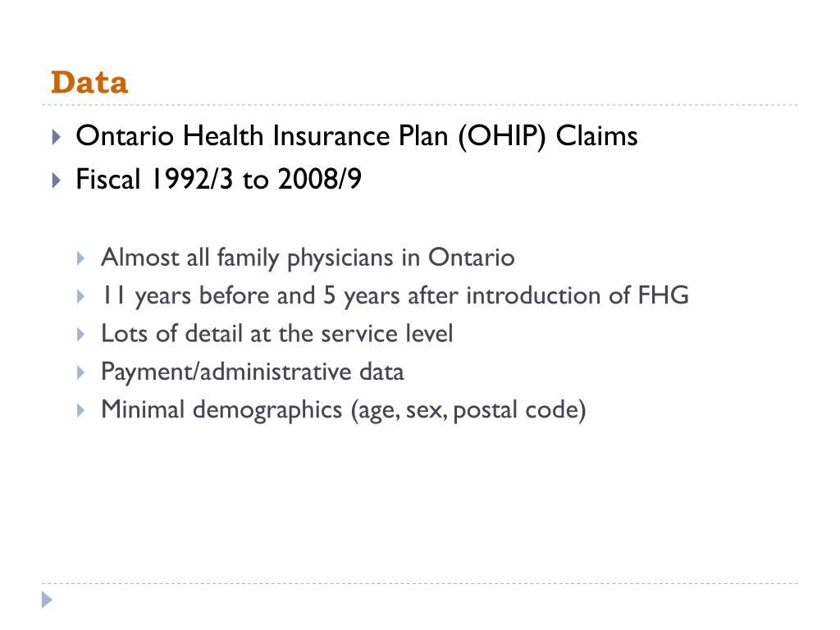Click the word OHIP in parentheses
Image resolution: width=840 pixels, height=630 pixels.
502,137
